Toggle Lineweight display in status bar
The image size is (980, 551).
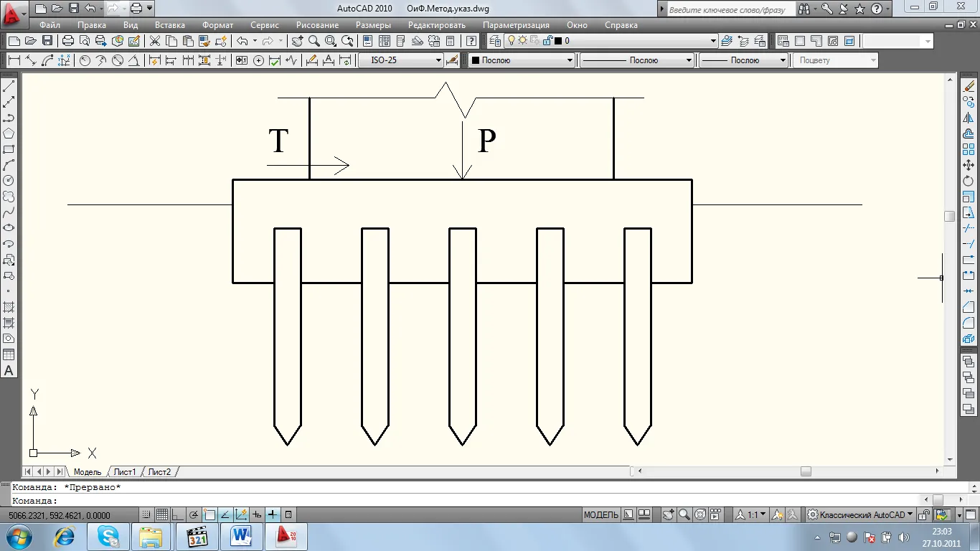pos(273,514)
